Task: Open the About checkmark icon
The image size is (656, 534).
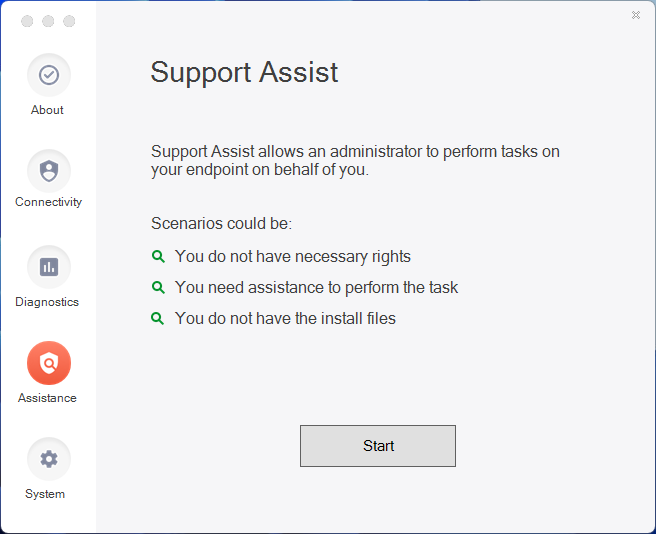Action: pyautogui.click(x=49, y=75)
